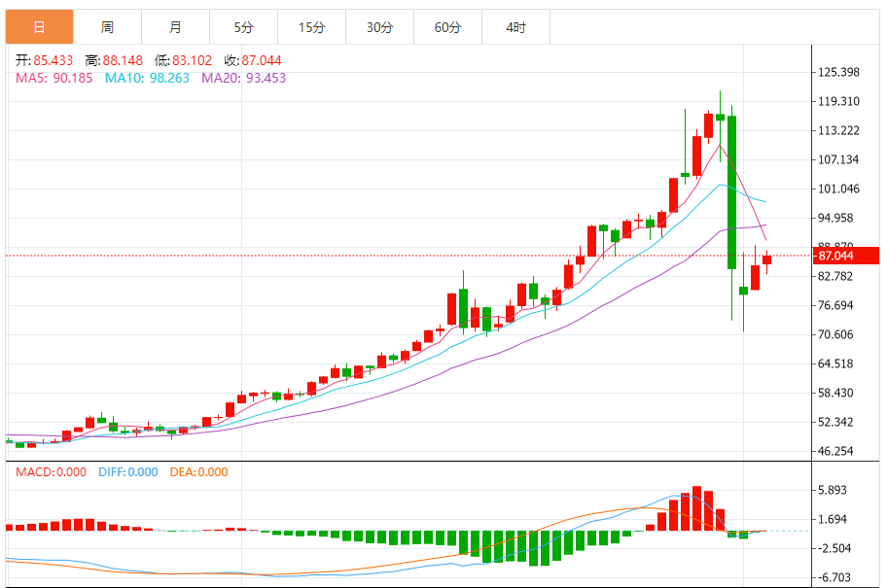The height and width of the screenshot is (588, 887).
Task: Switch to the 4时 timeframe tab
Action: pyautogui.click(x=515, y=27)
